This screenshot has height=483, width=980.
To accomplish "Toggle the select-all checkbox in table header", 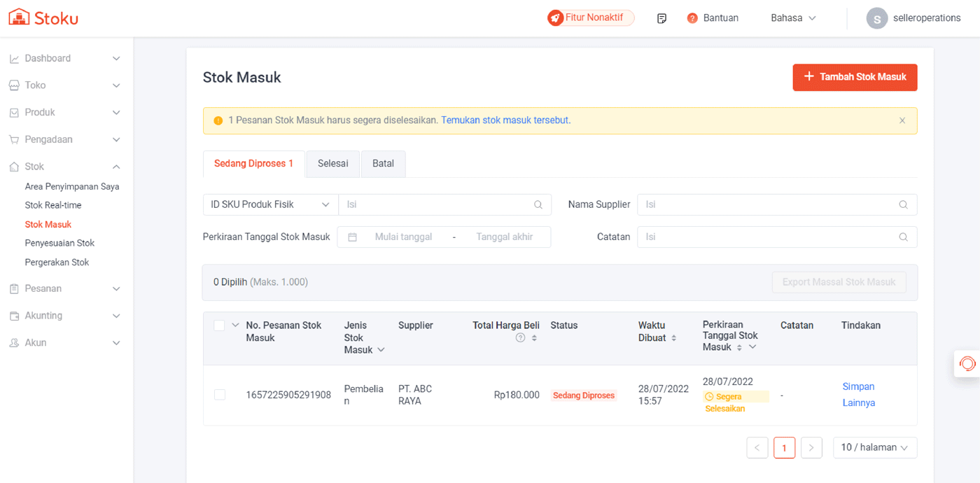I will click(x=219, y=325).
